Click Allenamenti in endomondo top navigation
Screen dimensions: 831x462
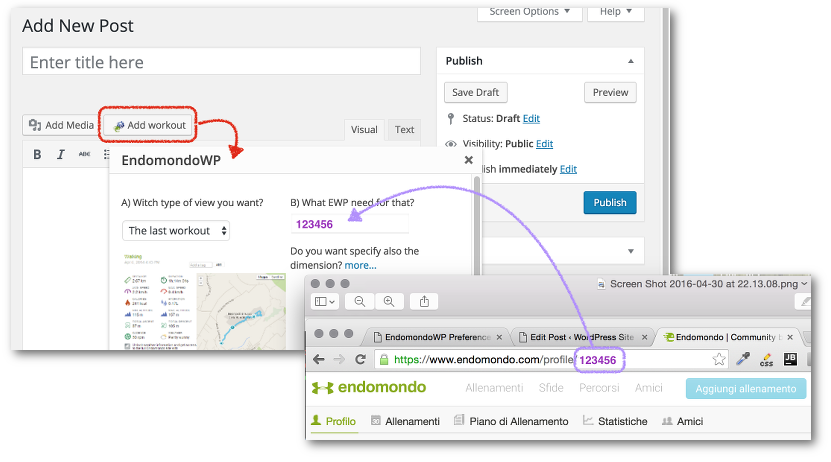coord(494,388)
